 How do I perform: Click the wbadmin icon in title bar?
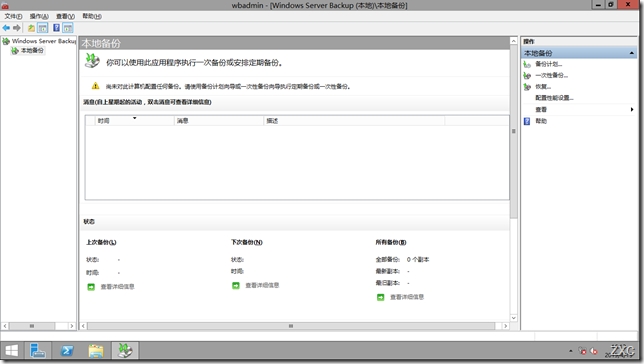5,5
